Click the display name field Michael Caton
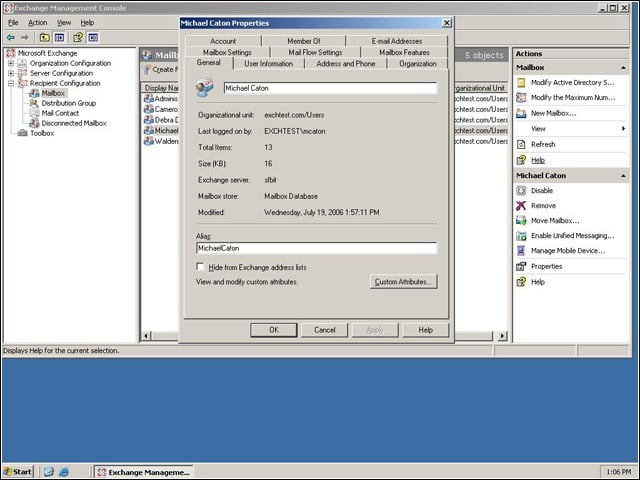The width and height of the screenshot is (640, 480). [330, 88]
